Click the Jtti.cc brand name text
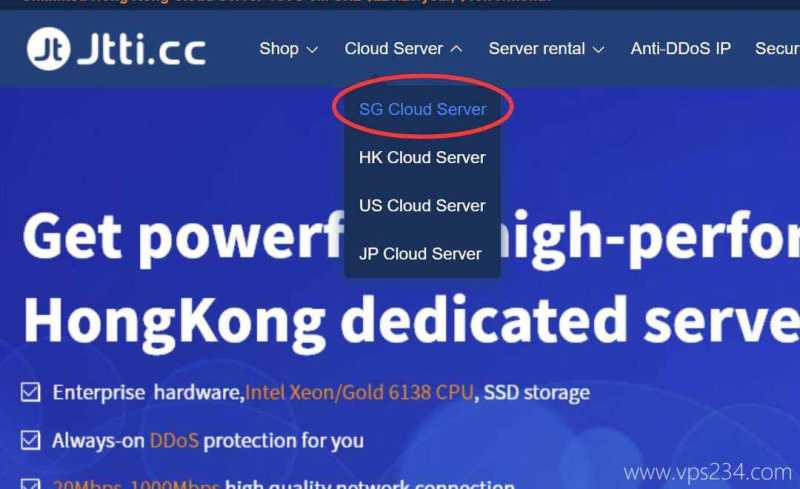The height and width of the screenshot is (489, 800). tap(142, 48)
